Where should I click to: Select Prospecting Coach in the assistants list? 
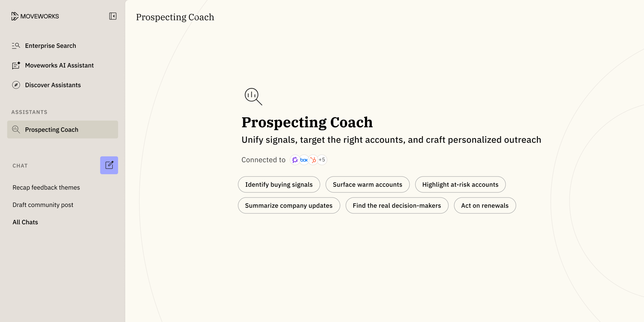click(x=62, y=130)
